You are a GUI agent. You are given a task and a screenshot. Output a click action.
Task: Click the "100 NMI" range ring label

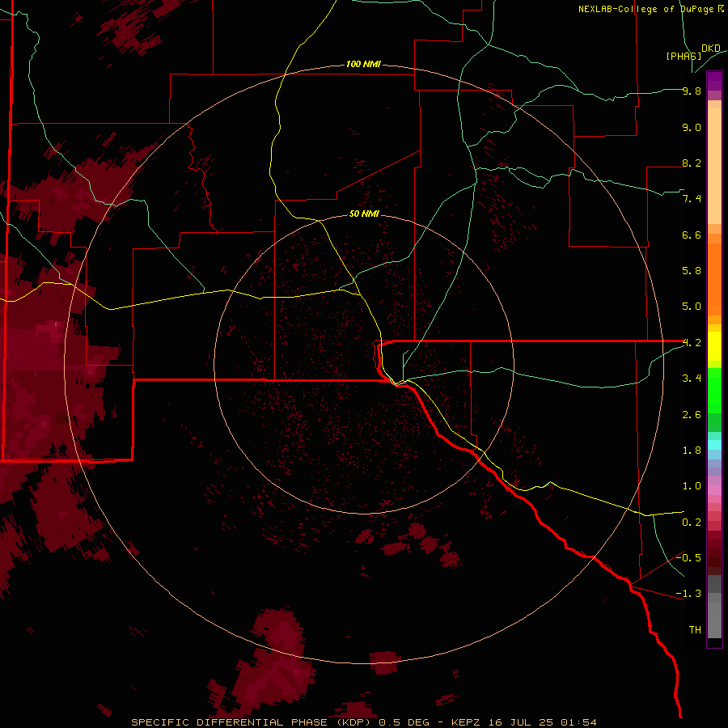point(363,64)
